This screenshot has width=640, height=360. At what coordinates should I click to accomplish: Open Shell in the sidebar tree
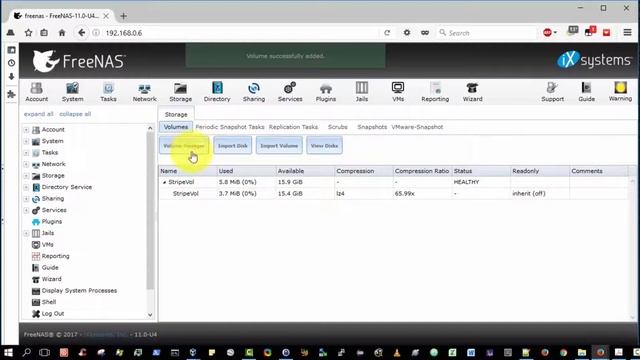[x=49, y=302]
